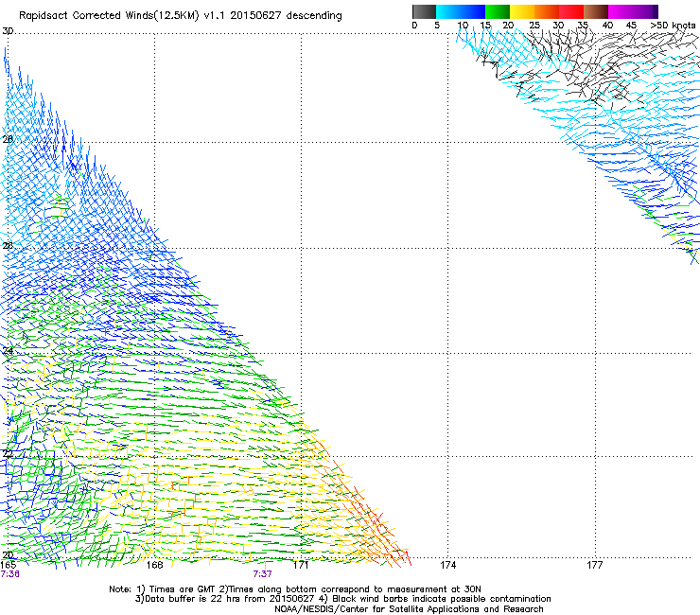Click the latitude axis label '28'

point(8,139)
